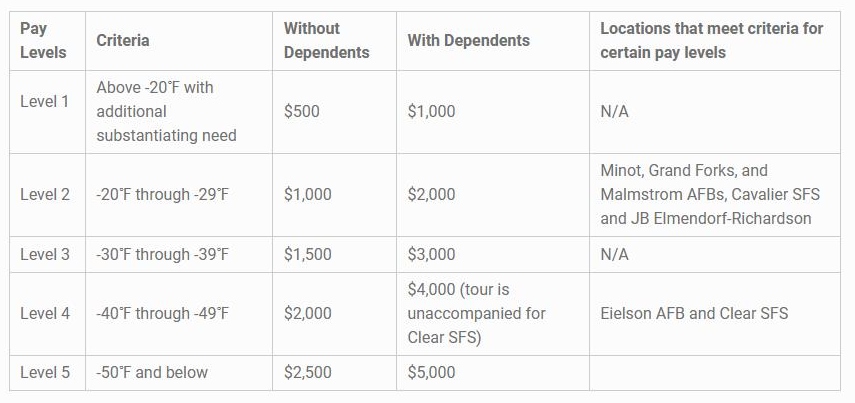Select the "-40°F through -49°F" cell
The height and width of the screenshot is (403, 855).
(x=163, y=313)
